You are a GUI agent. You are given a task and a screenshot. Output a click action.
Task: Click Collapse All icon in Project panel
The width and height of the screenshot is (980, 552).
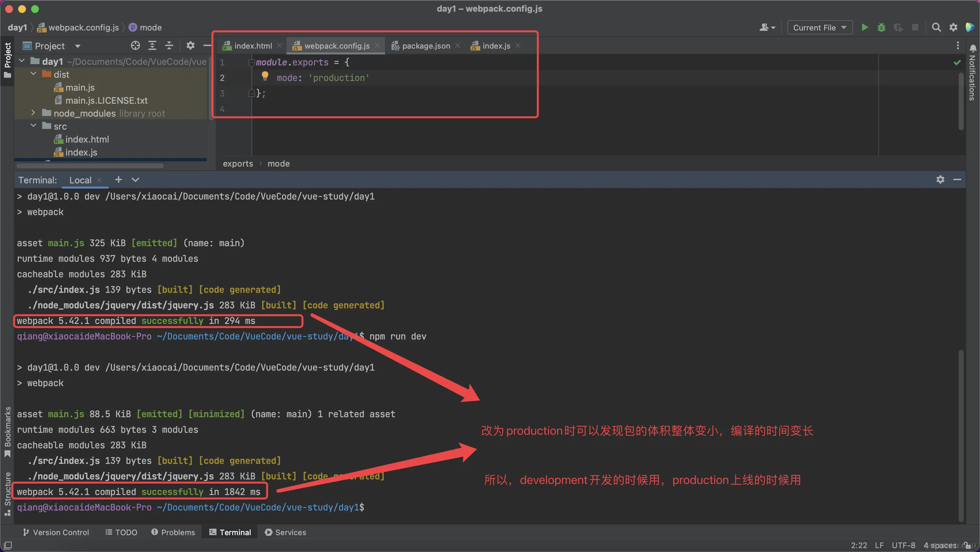(x=169, y=46)
